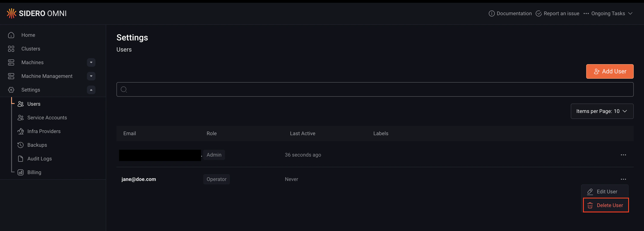
Task: Click the Documentation info icon
Action: [x=492, y=13]
